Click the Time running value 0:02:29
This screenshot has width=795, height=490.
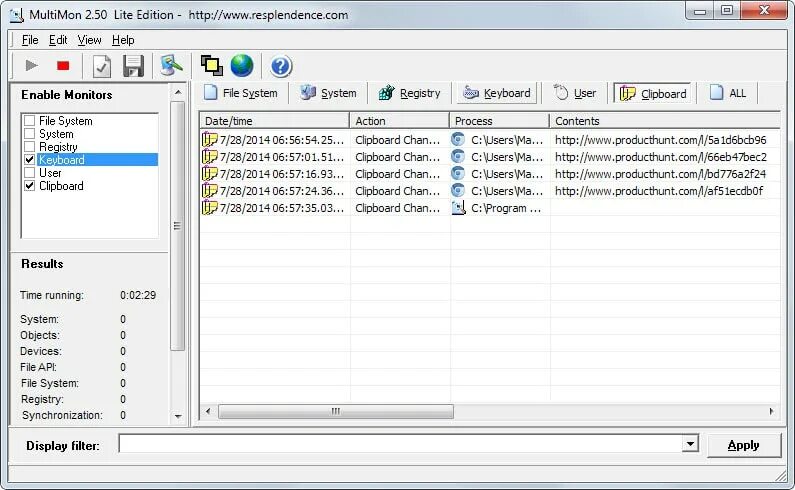coord(138,295)
